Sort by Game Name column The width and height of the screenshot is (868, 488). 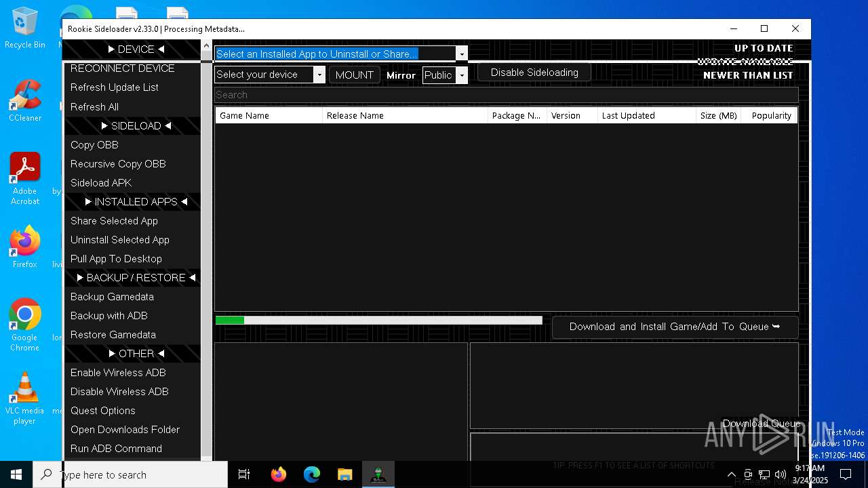269,115
